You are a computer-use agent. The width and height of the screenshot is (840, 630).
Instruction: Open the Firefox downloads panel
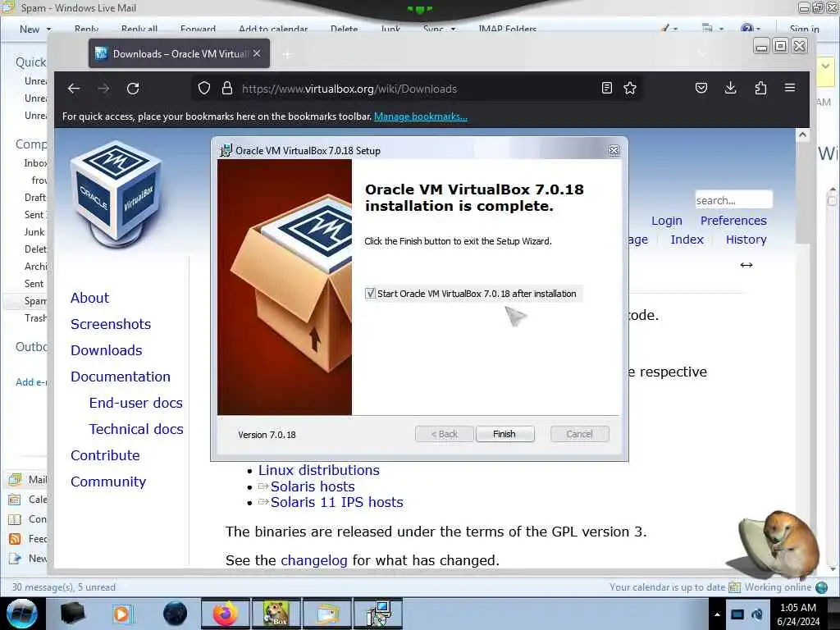click(x=730, y=89)
